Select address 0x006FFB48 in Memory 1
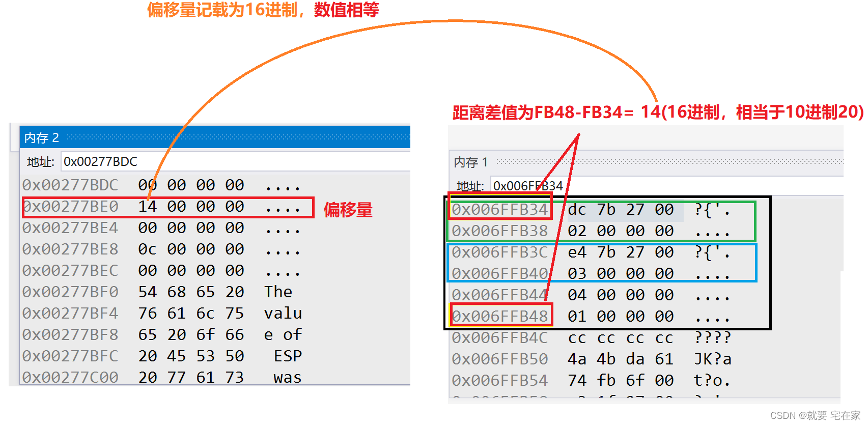868x425 pixels. (499, 317)
